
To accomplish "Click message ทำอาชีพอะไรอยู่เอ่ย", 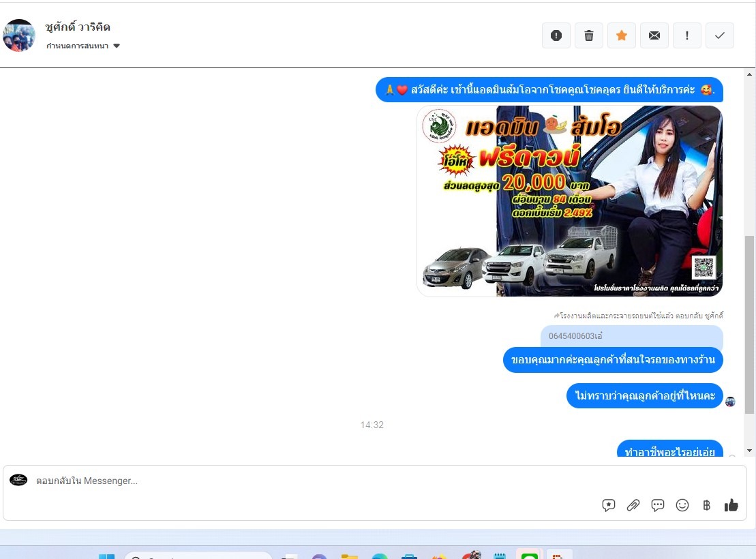I will 669,449.
